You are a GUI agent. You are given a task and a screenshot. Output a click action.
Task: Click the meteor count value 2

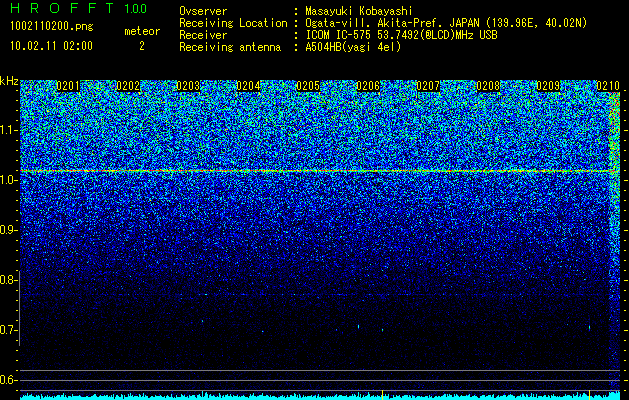click(x=142, y=46)
